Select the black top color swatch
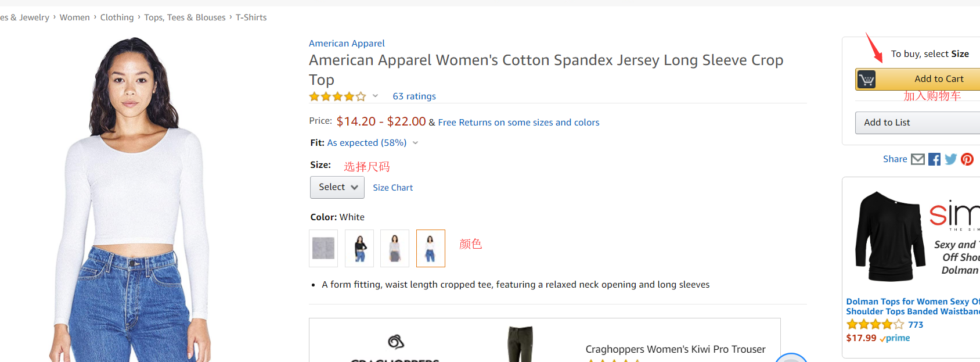The width and height of the screenshot is (980, 362). (359, 248)
